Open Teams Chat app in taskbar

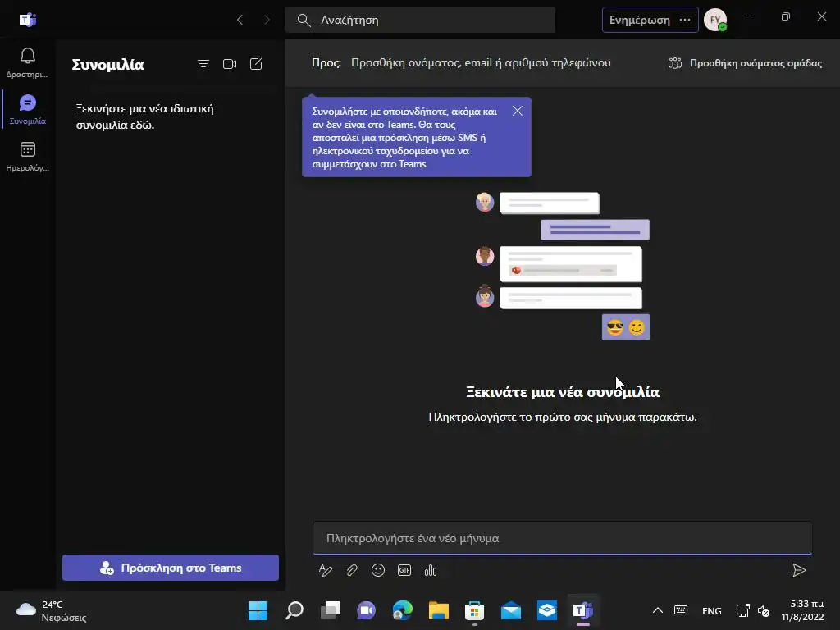[367, 610]
